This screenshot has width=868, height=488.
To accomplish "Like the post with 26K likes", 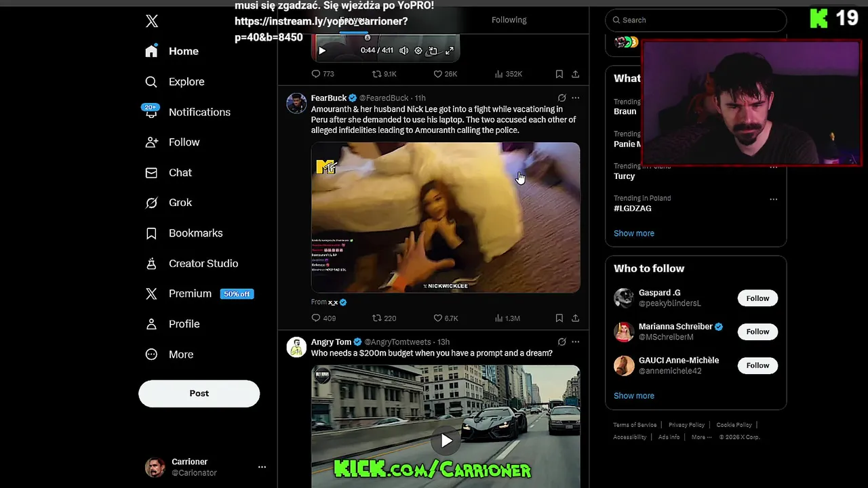I will point(446,74).
